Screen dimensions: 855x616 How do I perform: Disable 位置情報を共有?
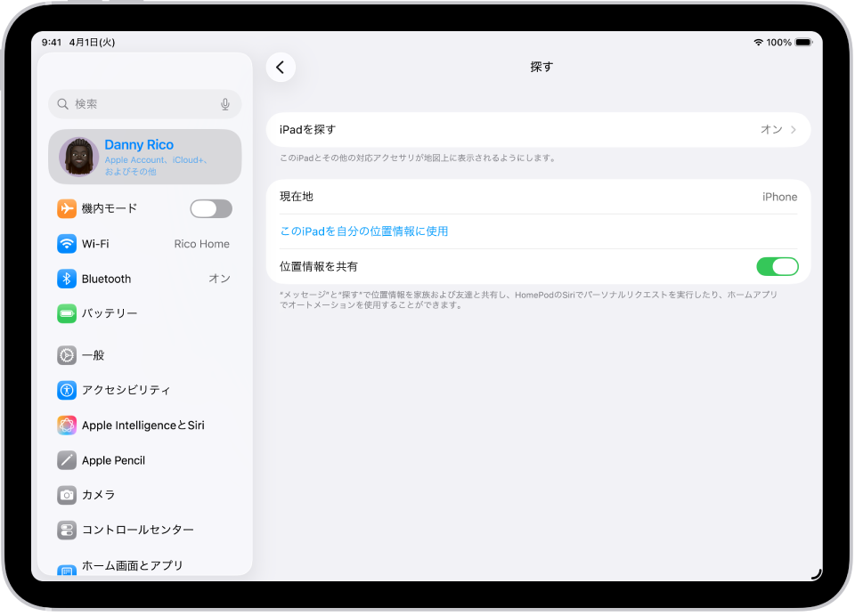[777, 266]
